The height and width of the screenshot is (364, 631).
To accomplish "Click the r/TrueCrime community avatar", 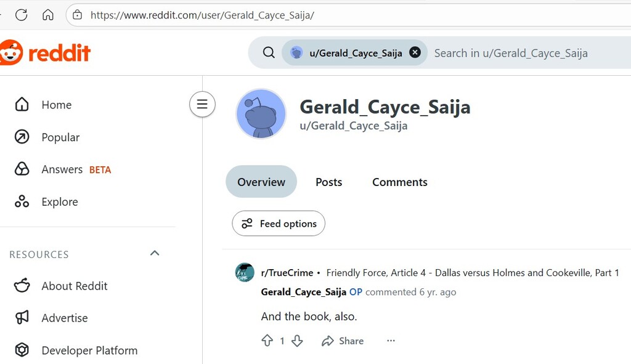I will [245, 272].
